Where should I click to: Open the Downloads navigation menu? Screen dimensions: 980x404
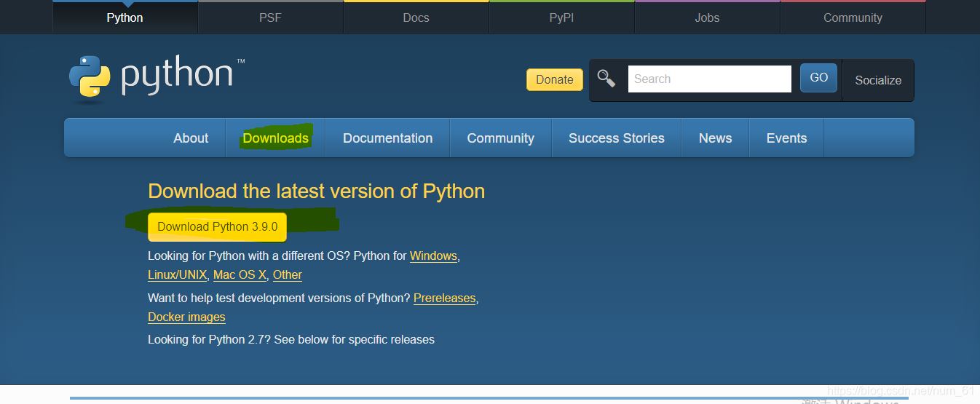[x=276, y=138]
